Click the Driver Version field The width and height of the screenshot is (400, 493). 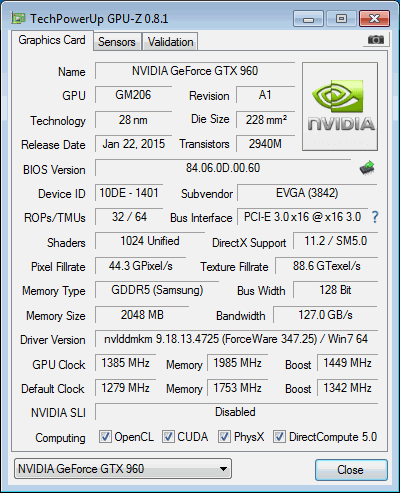click(x=236, y=339)
